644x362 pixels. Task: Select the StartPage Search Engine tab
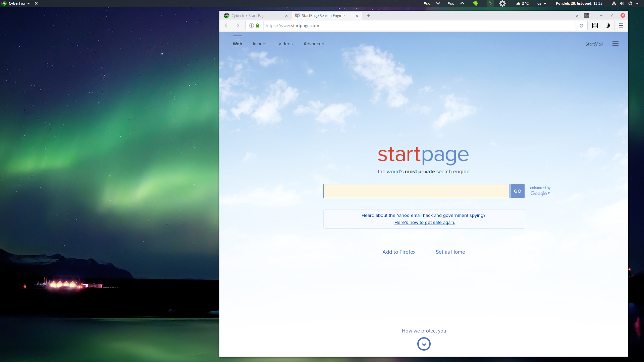(326, 16)
